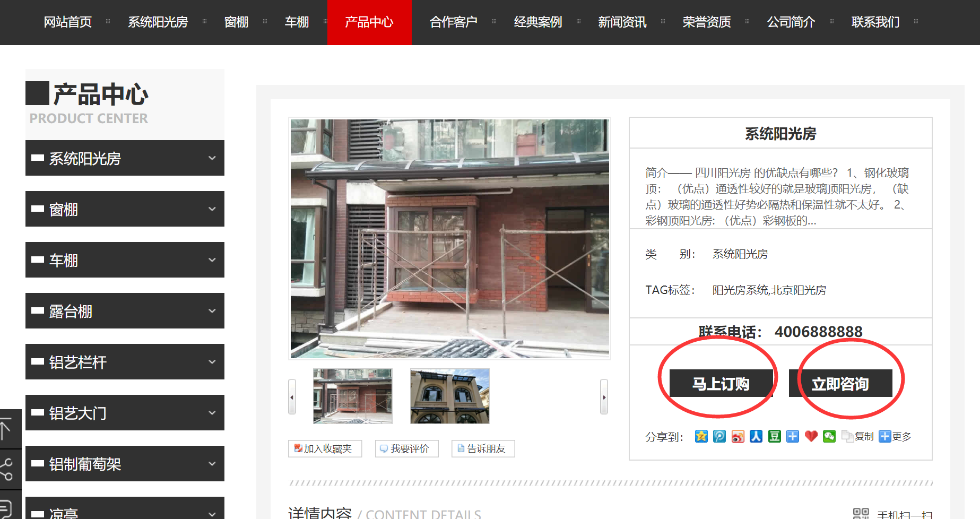Go to 联系我们 navigation item
Image resolution: width=980 pixels, height=519 pixels.
pos(875,22)
